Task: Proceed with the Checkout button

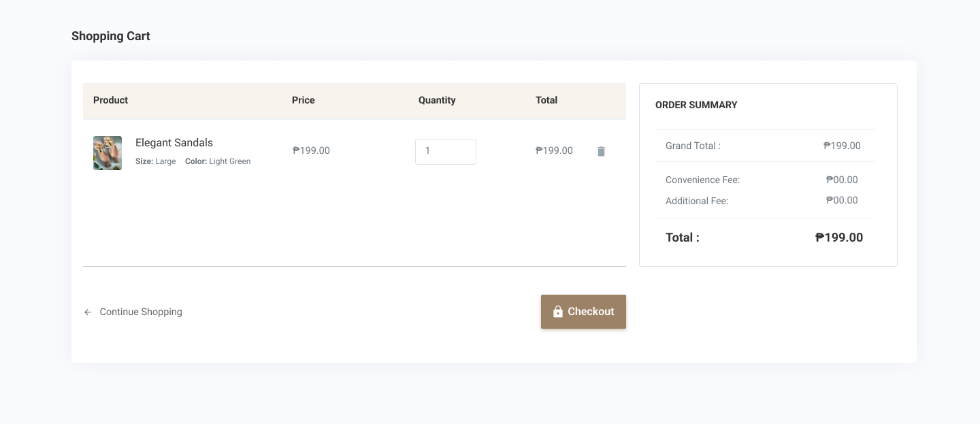Action: coord(583,312)
